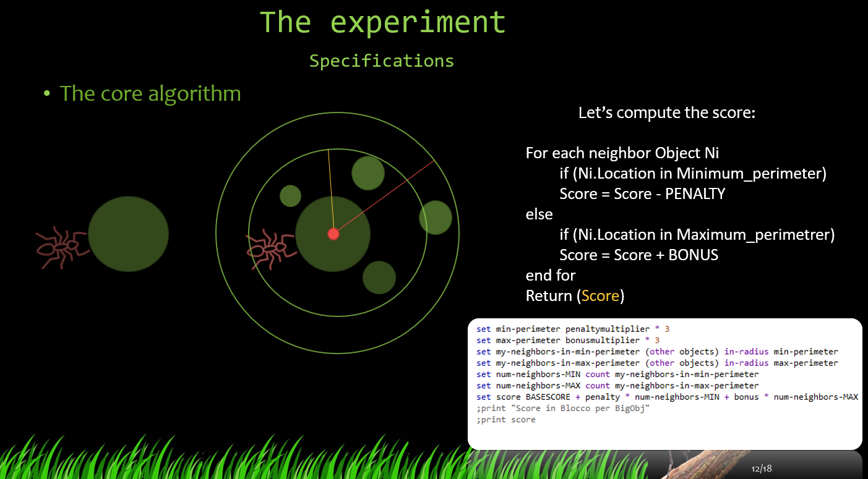
Task: Click the green circle overlapping the inner ring's right edge
Action: click(x=436, y=218)
